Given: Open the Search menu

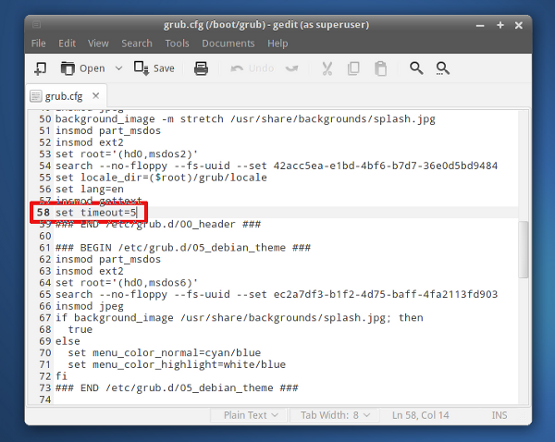Looking at the screenshot, I should point(137,44).
